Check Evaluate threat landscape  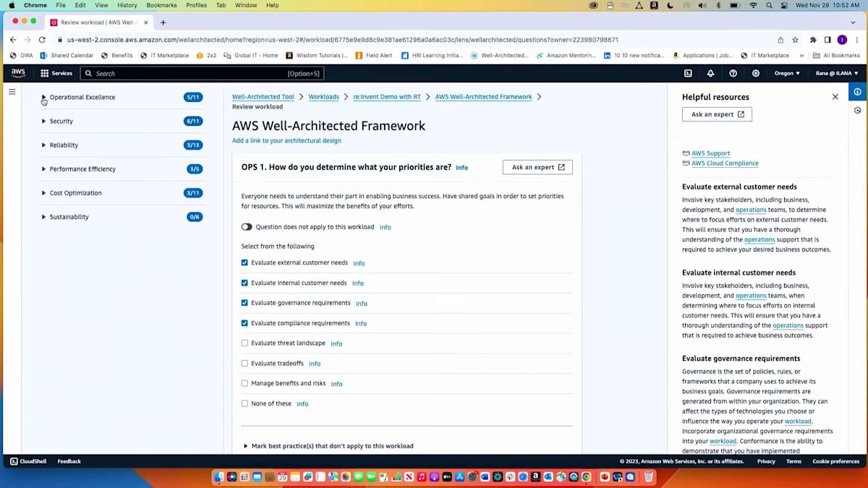pyautogui.click(x=244, y=343)
